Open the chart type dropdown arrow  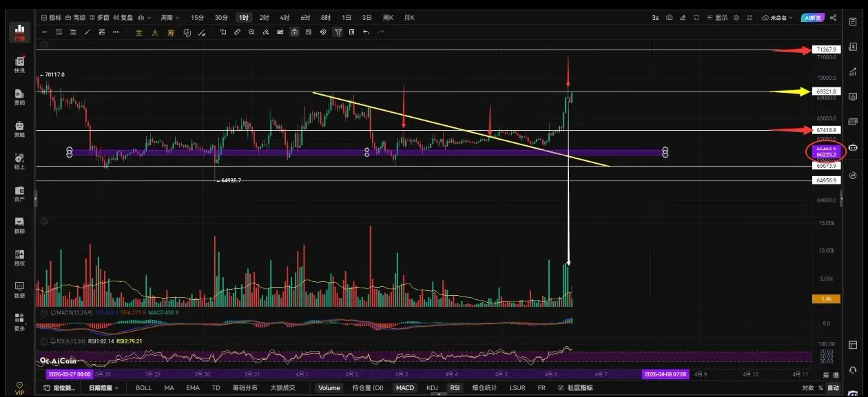tap(149, 18)
